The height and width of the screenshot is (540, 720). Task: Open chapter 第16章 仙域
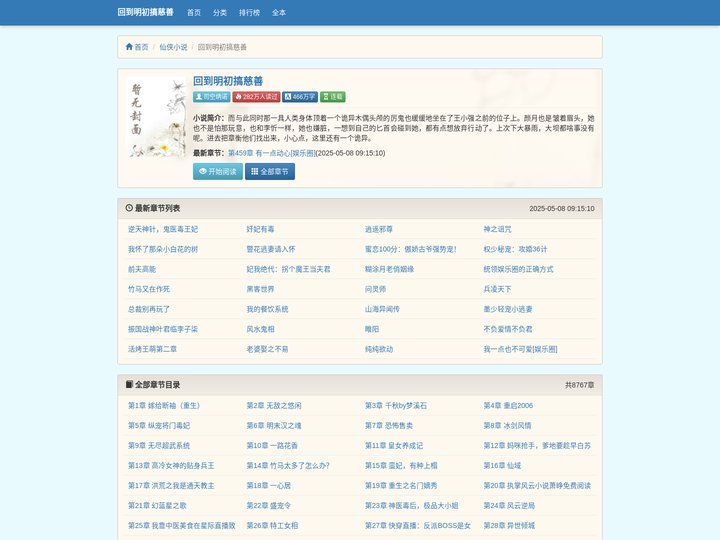(x=502, y=466)
